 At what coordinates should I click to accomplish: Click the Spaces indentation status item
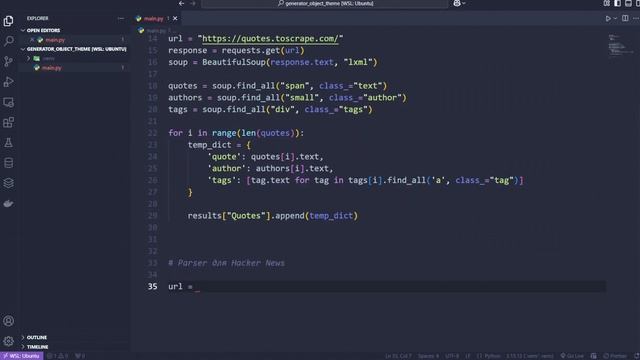click(x=428, y=356)
